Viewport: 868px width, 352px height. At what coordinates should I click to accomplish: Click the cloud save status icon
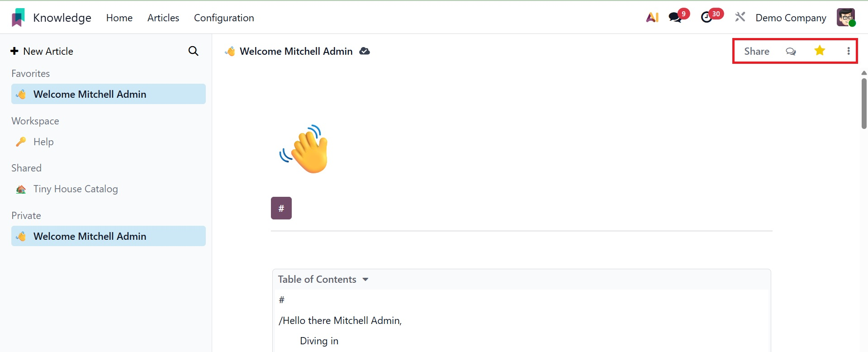pos(365,51)
